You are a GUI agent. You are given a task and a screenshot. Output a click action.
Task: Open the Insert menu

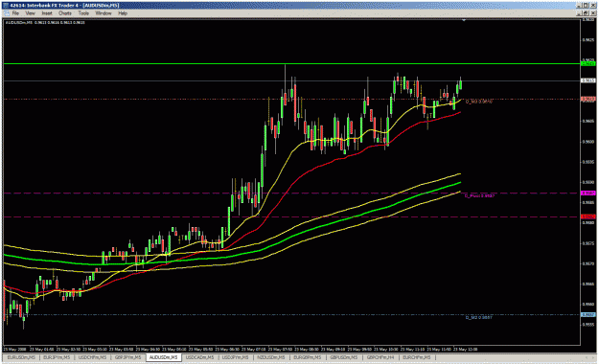point(47,13)
